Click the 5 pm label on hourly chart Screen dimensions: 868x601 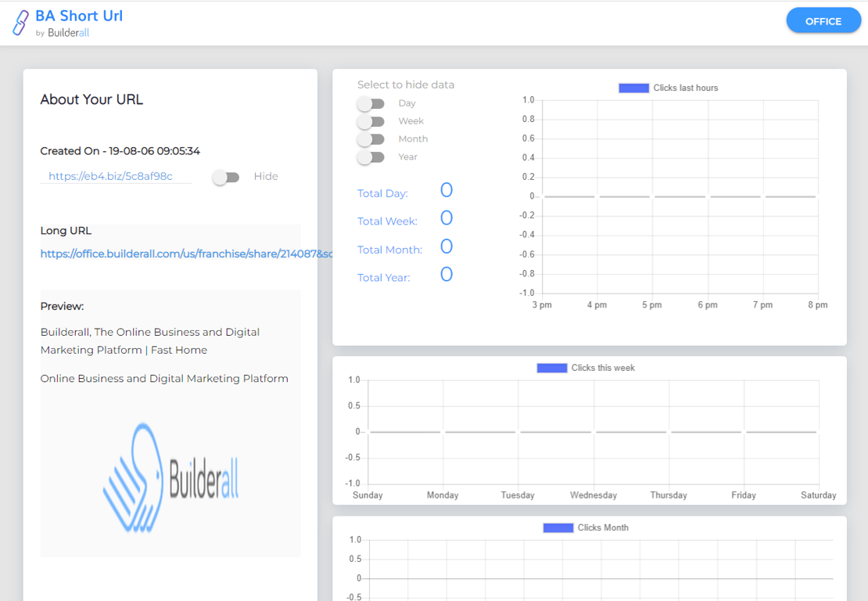point(652,304)
